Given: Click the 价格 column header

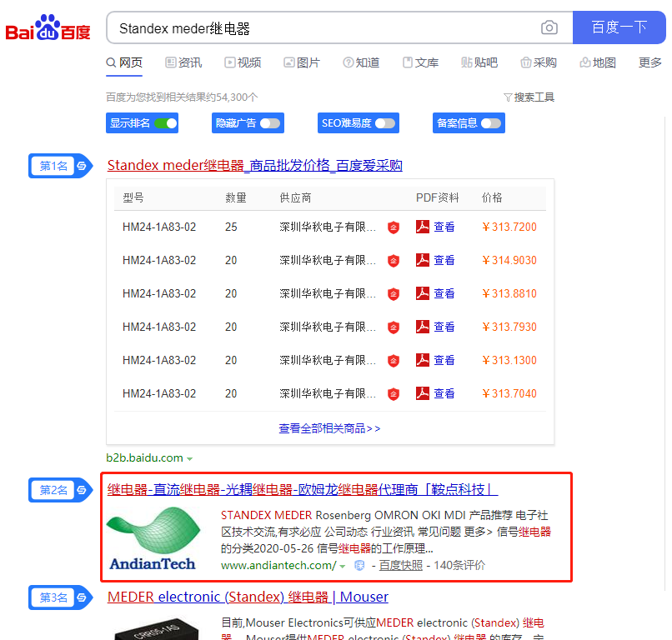Looking at the screenshot, I should tap(492, 197).
